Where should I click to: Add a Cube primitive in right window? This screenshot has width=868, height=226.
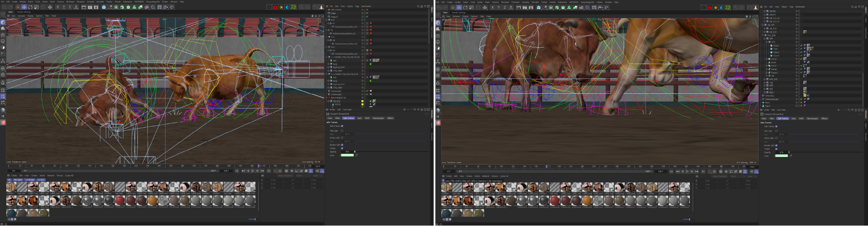[x=539, y=7]
